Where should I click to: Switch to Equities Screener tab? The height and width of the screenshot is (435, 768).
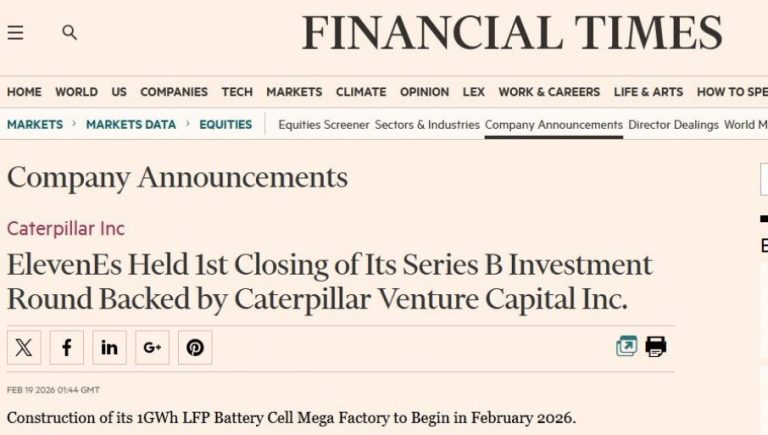[323, 125]
